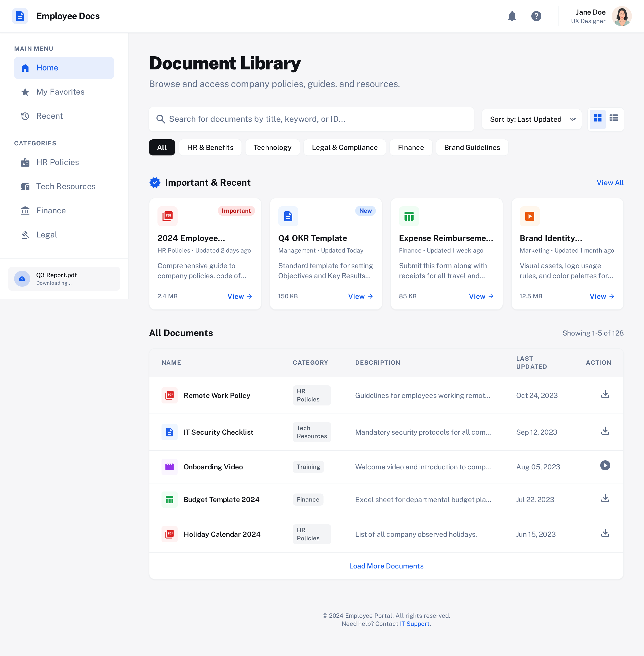
Task: View the 2024 Employee document
Action: [240, 296]
